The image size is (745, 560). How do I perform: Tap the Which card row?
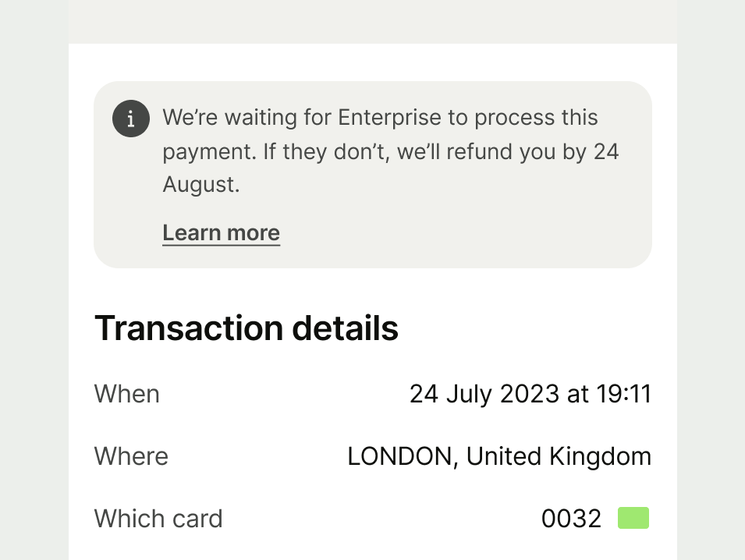pyautogui.click(x=373, y=518)
